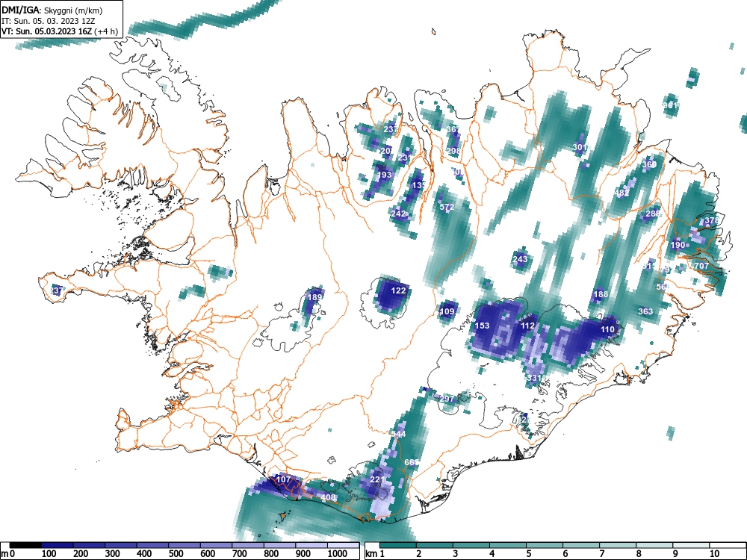This screenshot has height=560, width=747.
Task: Click the 'DMI/IGA: Skyggni (m/km)' title text
Action: tap(52, 10)
